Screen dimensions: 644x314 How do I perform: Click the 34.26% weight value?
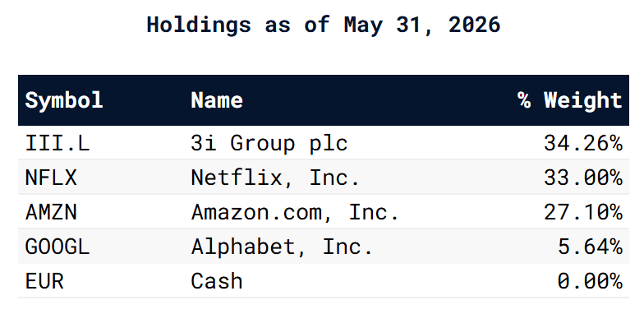pos(583,143)
